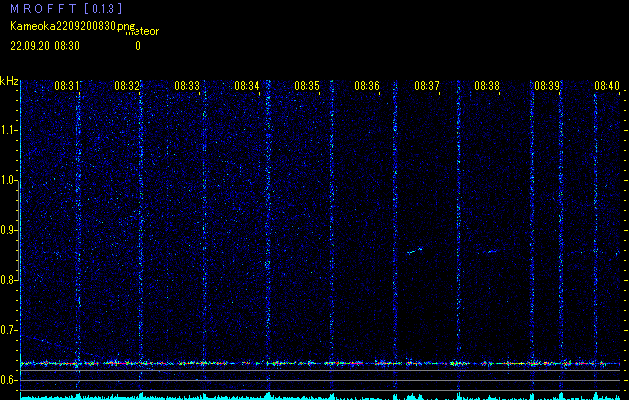Click the 0.9 frequency axis label
This screenshot has width=629, height=400.
[x=8, y=230]
